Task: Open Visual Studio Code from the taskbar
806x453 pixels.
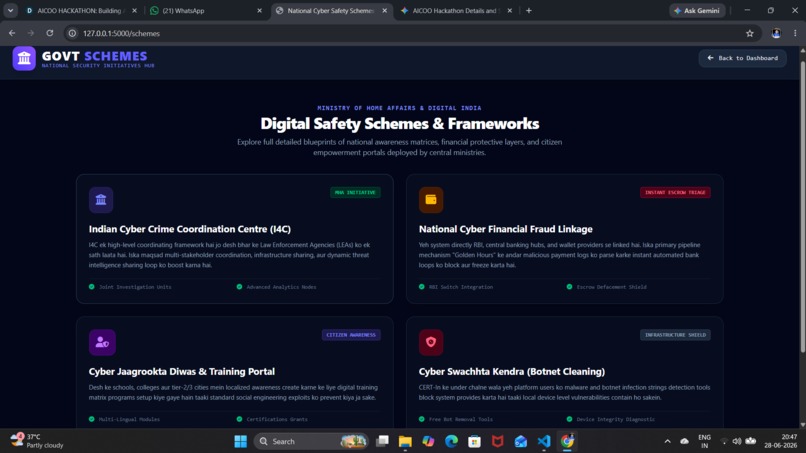Action: click(x=544, y=441)
